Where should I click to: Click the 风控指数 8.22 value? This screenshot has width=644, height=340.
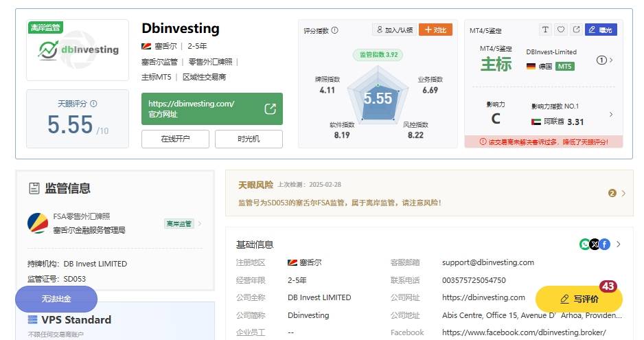415,135
